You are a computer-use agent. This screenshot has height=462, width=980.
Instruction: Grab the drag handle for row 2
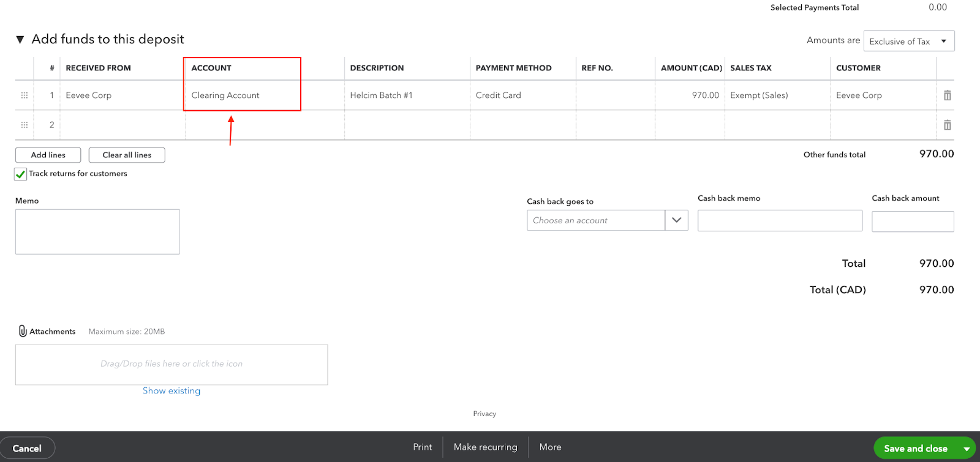(x=24, y=125)
